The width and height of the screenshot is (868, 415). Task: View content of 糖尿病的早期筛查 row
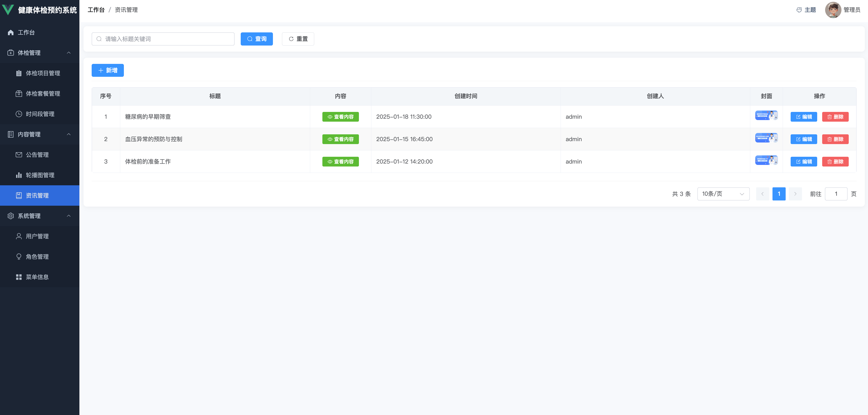point(340,117)
